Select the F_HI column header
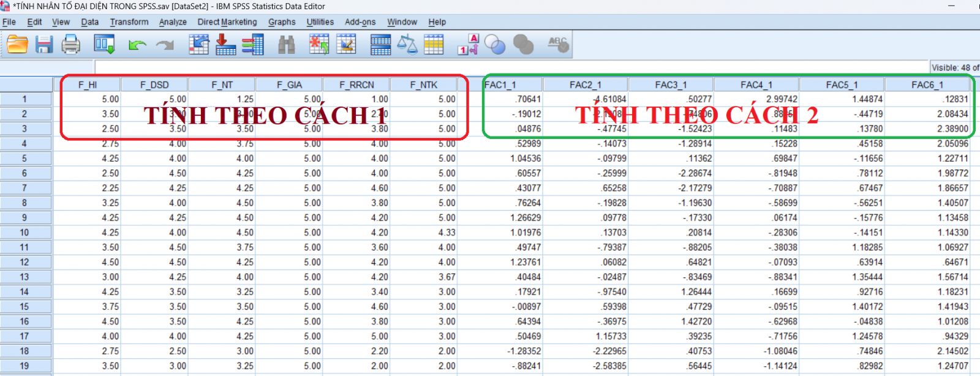This screenshot has width=980, height=376. (x=88, y=85)
